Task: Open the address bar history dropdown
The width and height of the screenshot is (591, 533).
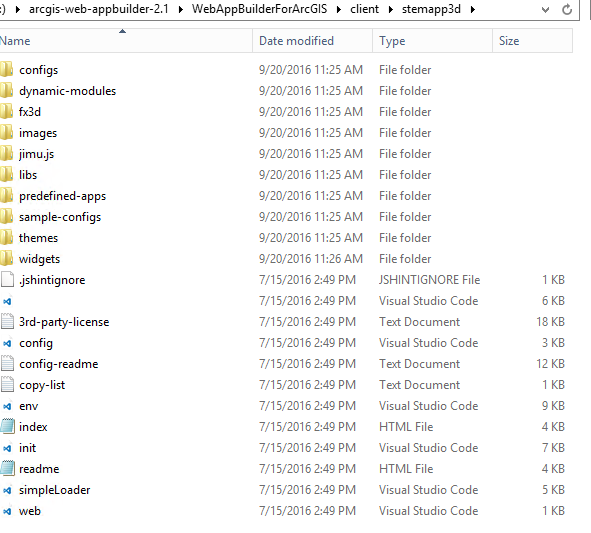Action: (x=545, y=10)
